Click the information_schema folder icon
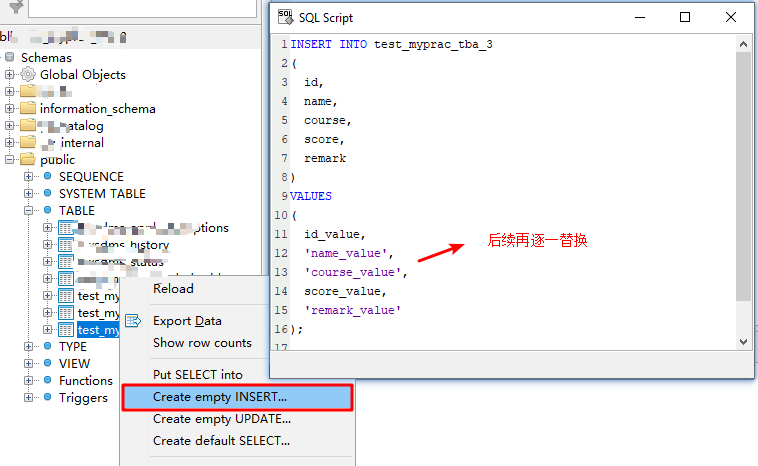The width and height of the screenshot is (758, 466). coord(28,109)
